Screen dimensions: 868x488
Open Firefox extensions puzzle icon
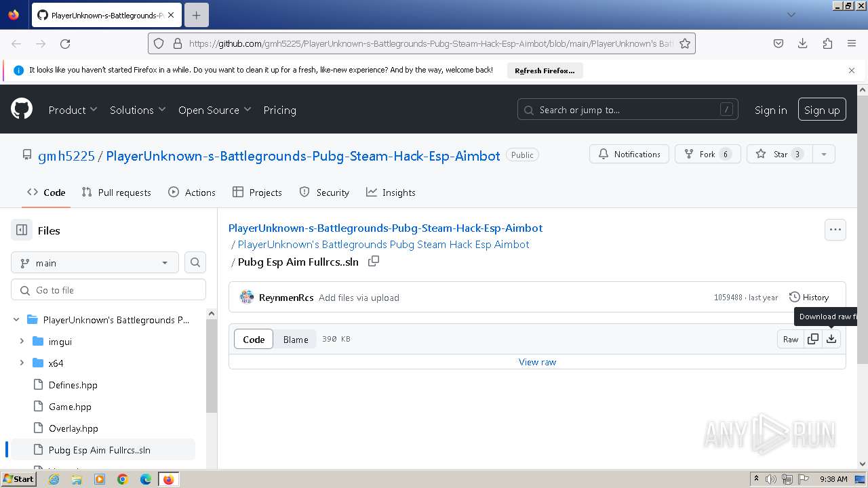(x=827, y=43)
